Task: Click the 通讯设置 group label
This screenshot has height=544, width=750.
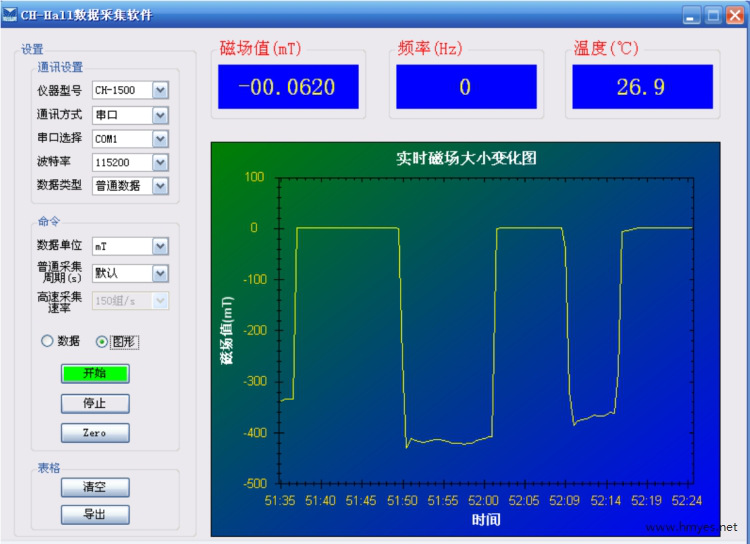Action: click(60, 67)
